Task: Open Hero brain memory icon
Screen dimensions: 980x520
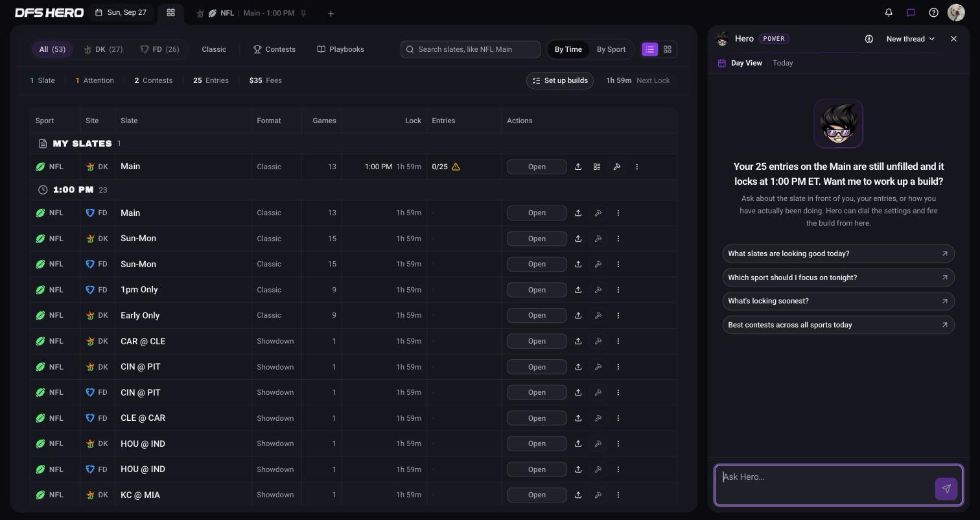Action: point(869,39)
